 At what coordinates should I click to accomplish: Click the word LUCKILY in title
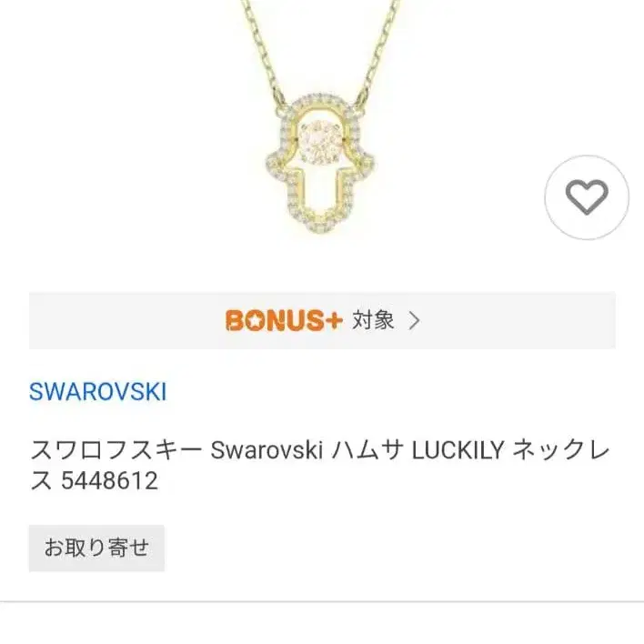[x=458, y=450]
